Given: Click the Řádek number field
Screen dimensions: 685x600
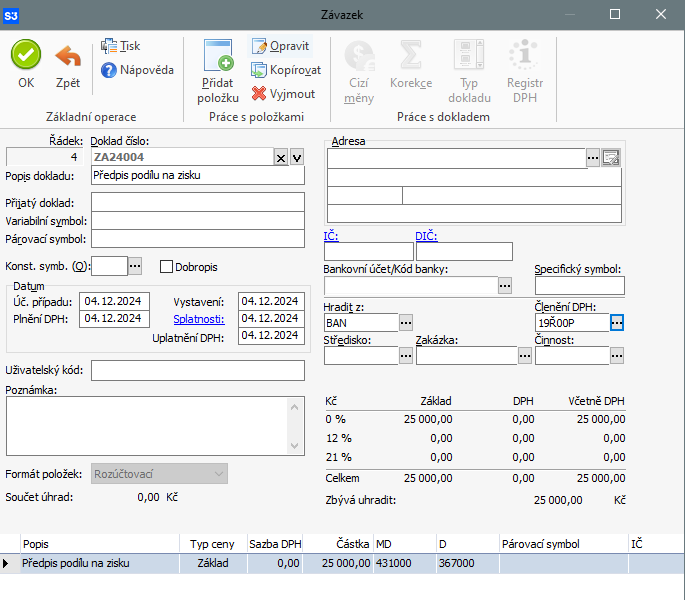Looking at the screenshot, I should (44, 157).
